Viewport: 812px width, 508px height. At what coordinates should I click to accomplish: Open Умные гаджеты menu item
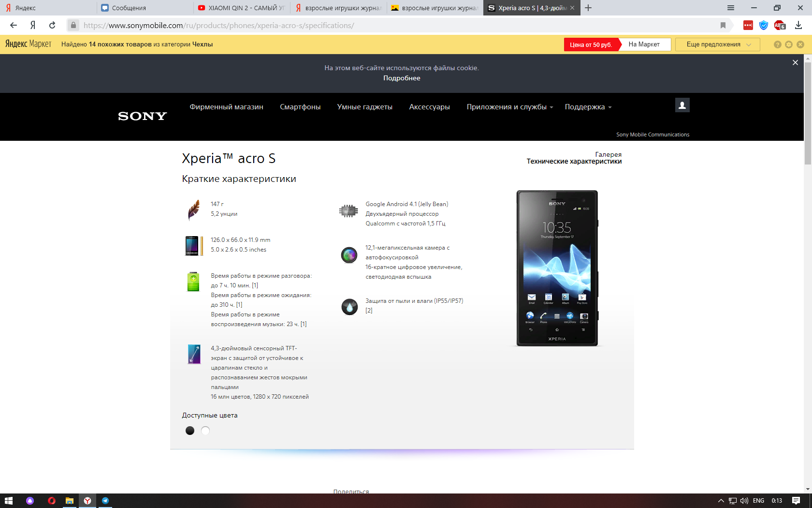[365, 107]
